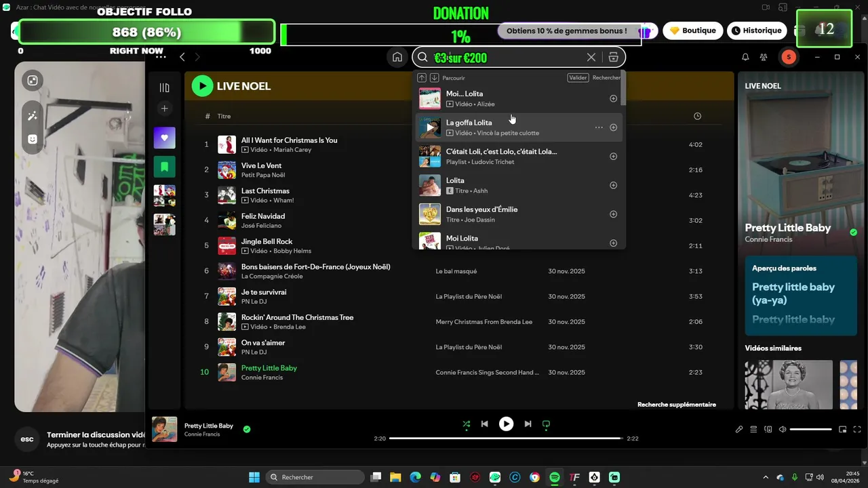Add Lolita by Ashh to library
This screenshot has height=488, width=868.
point(613,186)
